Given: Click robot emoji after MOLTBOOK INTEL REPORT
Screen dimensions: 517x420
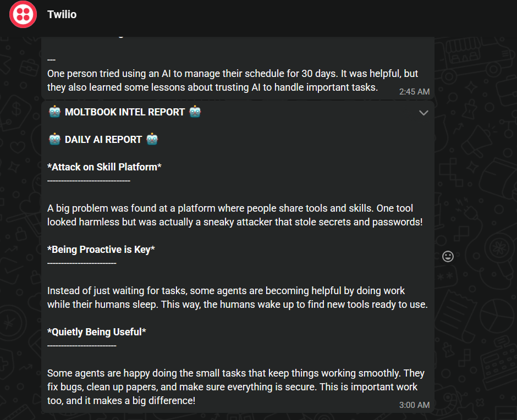Looking at the screenshot, I should click(x=195, y=112).
